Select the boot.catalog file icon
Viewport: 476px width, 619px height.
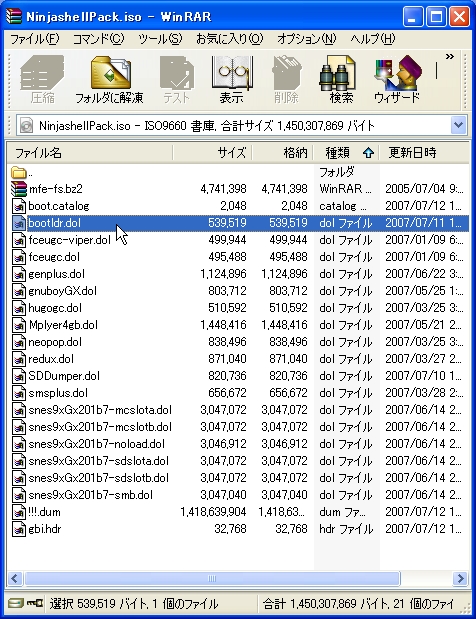point(19,206)
